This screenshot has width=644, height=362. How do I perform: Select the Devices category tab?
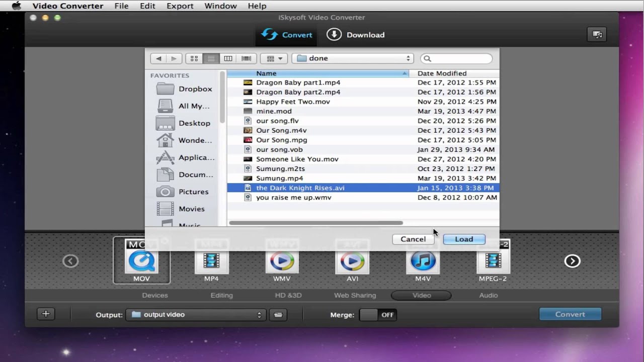click(x=155, y=295)
